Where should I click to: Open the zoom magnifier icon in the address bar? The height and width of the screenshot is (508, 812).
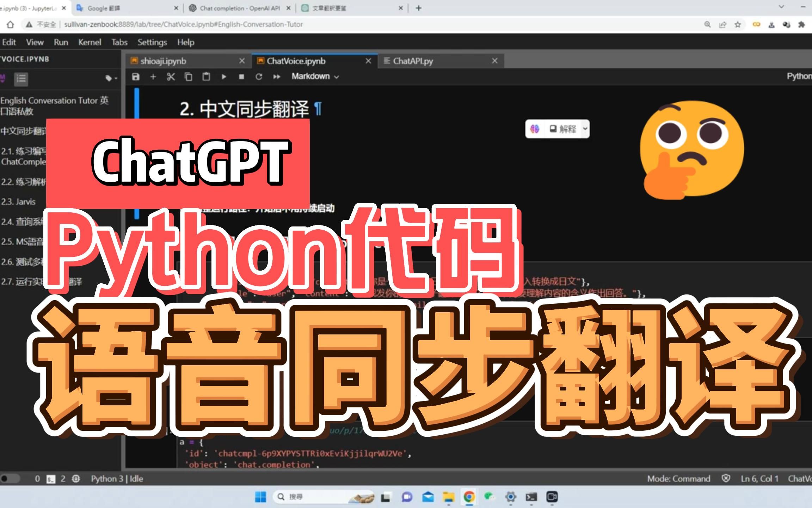click(x=707, y=24)
